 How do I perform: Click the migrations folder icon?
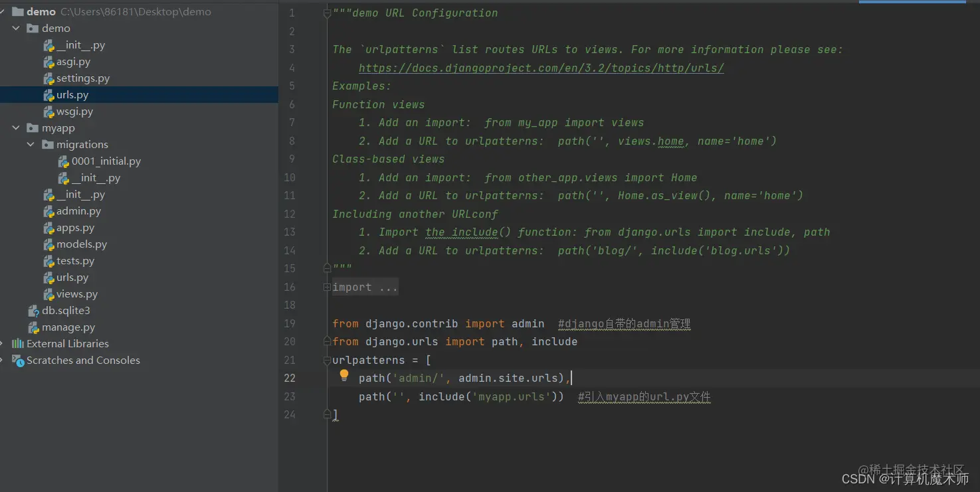[48, 145]
